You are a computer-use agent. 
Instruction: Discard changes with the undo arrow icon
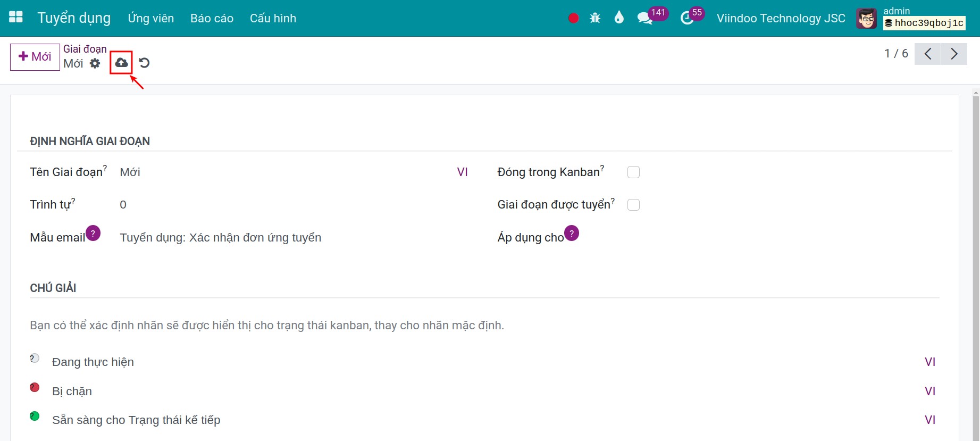[144, 63]
